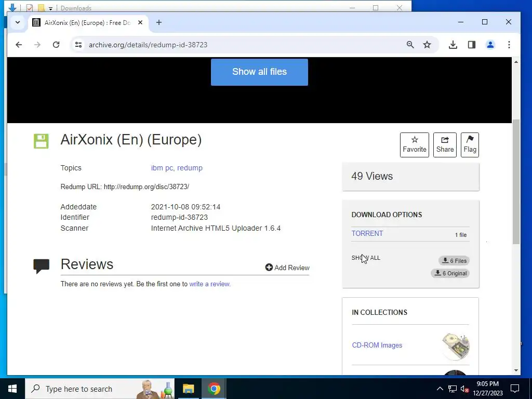
Task: Toggle Chrome side panel
Action: pos(472,45)
